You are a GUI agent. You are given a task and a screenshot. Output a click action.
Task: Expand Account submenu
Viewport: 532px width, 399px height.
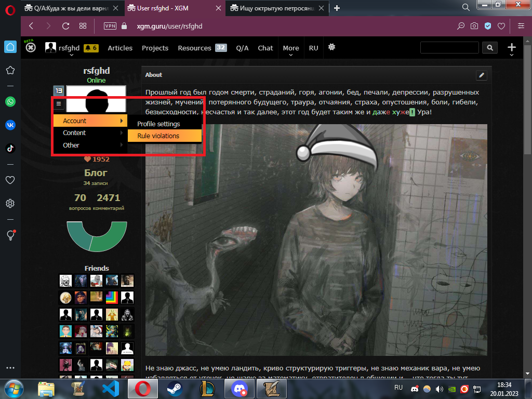click(x=90, y=121)
